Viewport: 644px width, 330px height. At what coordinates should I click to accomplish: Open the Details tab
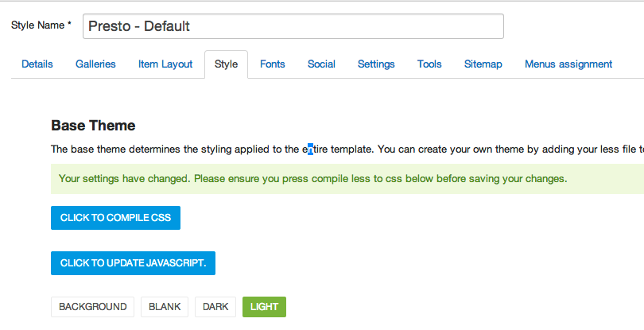coord(37,64)
